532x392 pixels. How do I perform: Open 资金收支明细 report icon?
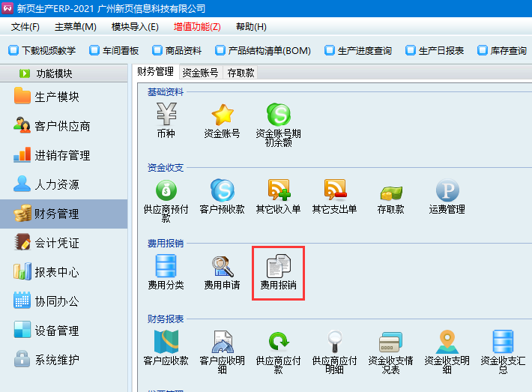pyautogui.click(x=447, y=343)
